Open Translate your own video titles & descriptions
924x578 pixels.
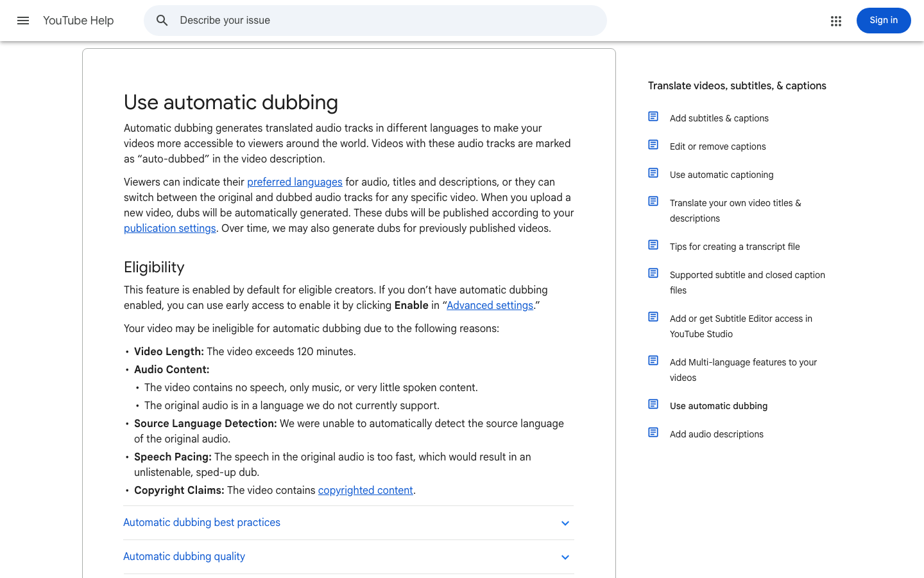click(735, 211)
